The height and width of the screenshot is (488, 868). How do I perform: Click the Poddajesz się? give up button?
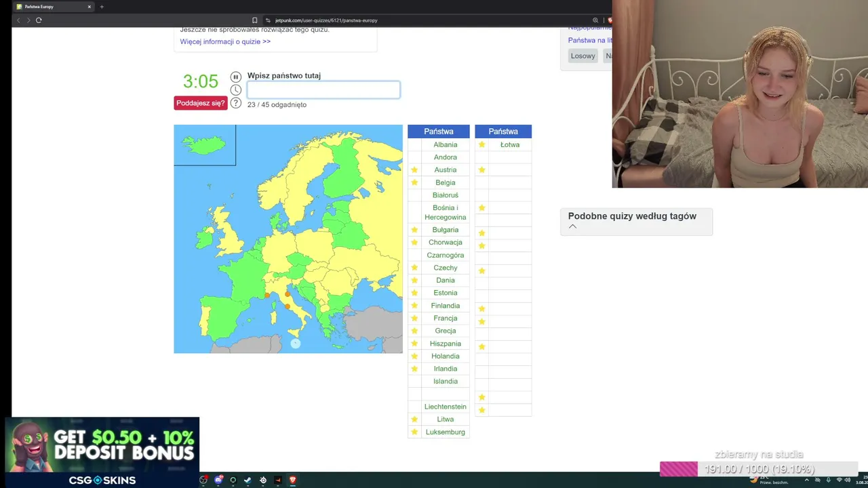coord(201,103)
